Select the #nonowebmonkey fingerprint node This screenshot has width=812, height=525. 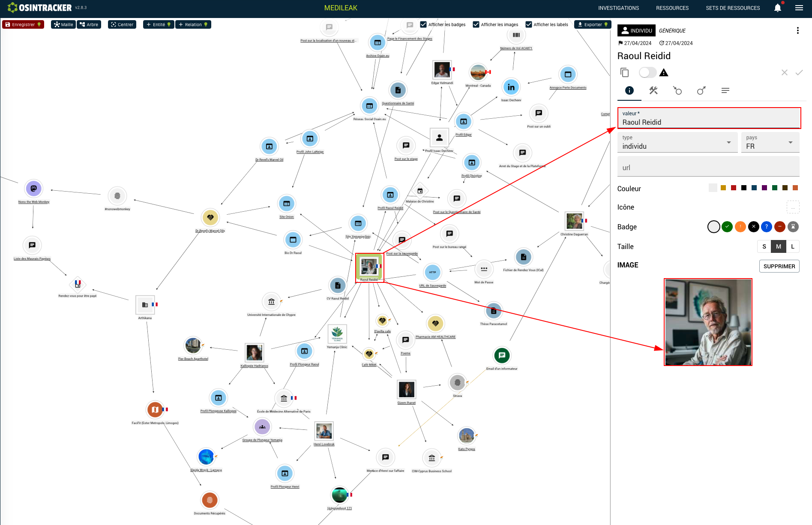(x=117, y=196)
